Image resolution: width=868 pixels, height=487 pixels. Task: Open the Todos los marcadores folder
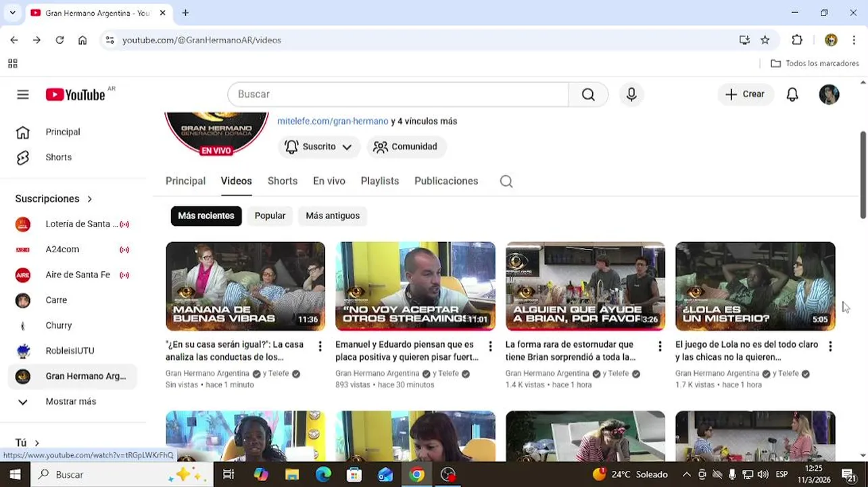[815, 64]
